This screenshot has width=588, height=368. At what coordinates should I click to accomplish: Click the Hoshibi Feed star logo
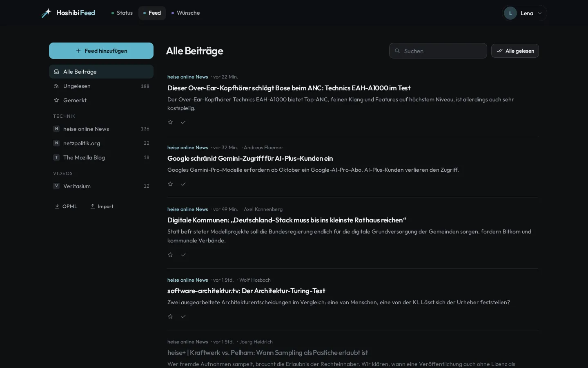pyautogui.click(x=46, y=13)
